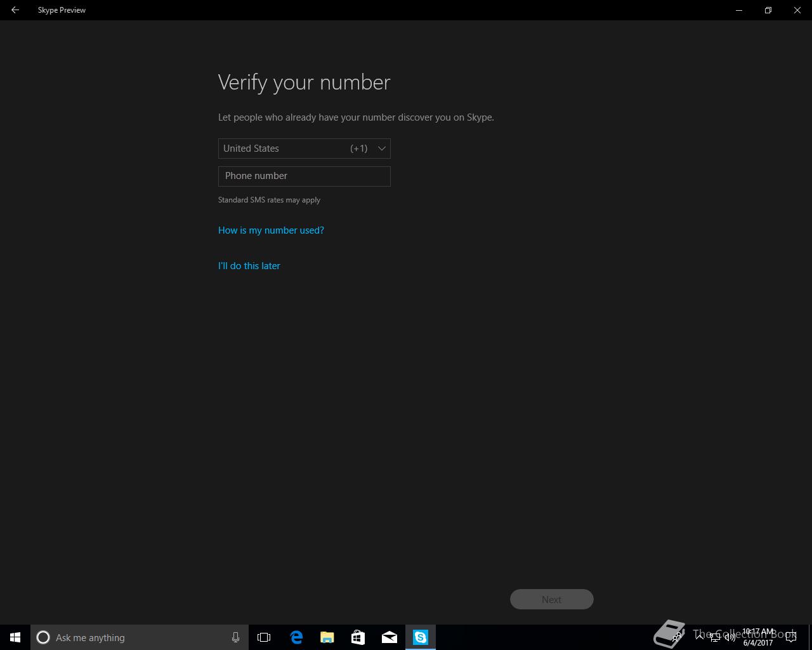Screen dimensions: 812x650
Task: Close the Skype Preview window
Action: 797,10
